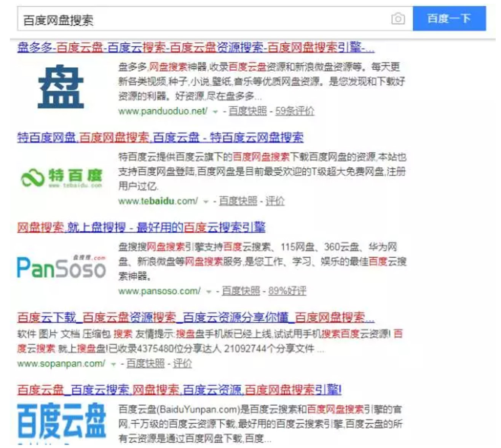Click the 盘多多 description snippet text
Screen dimensions: 501x448
pos(262,81)
